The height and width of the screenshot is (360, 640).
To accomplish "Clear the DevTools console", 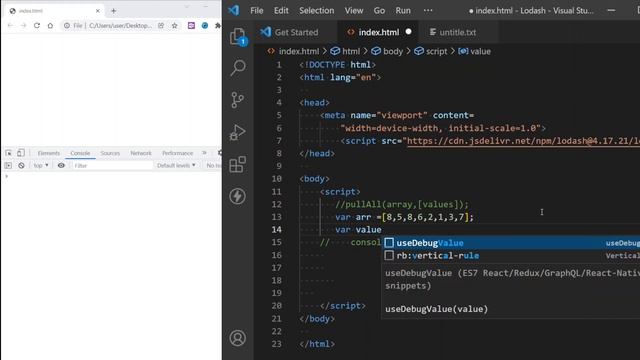I will (x=21, y=165).
